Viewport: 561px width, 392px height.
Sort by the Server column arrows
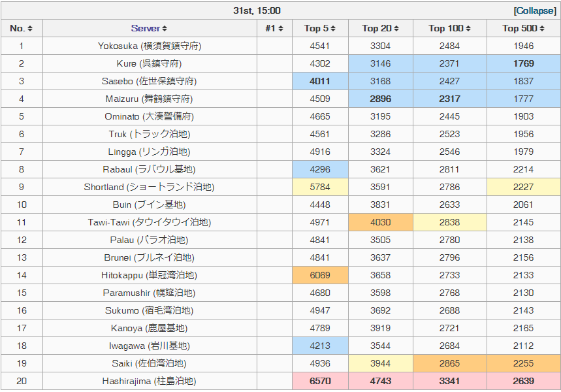pos(164,28)
